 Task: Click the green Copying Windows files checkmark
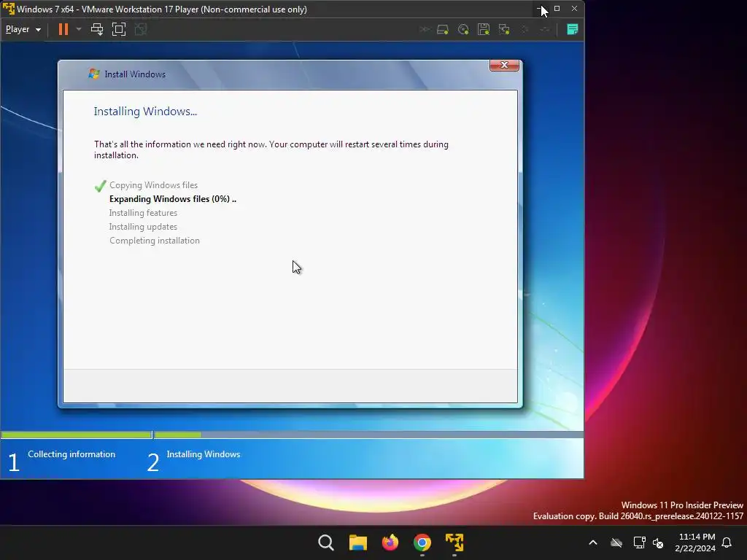(100, 186)
